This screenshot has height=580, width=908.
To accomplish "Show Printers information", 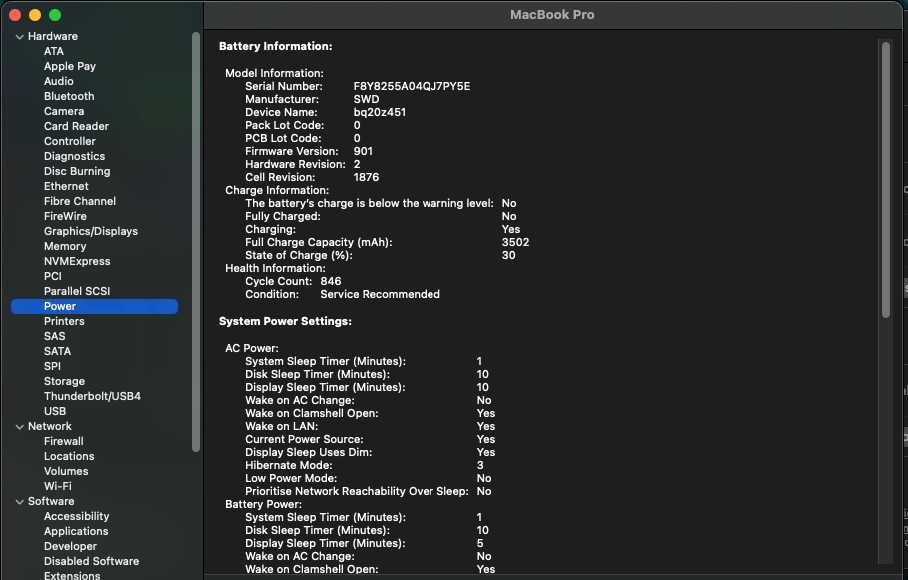I will click(64, 321).
